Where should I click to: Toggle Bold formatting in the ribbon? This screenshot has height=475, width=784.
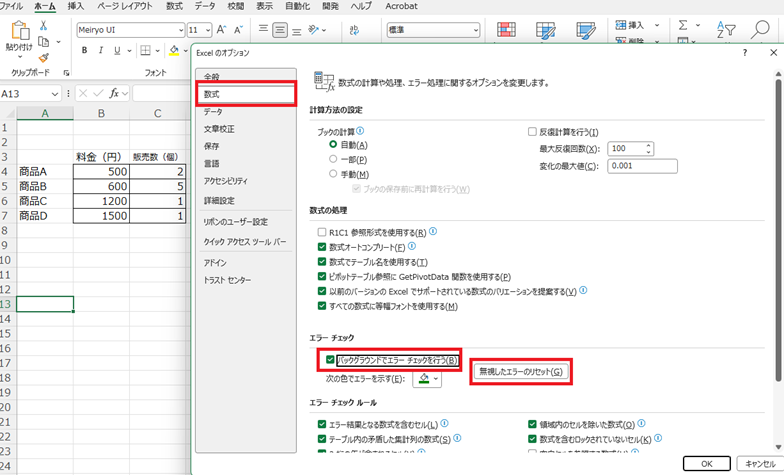point(85,50)
